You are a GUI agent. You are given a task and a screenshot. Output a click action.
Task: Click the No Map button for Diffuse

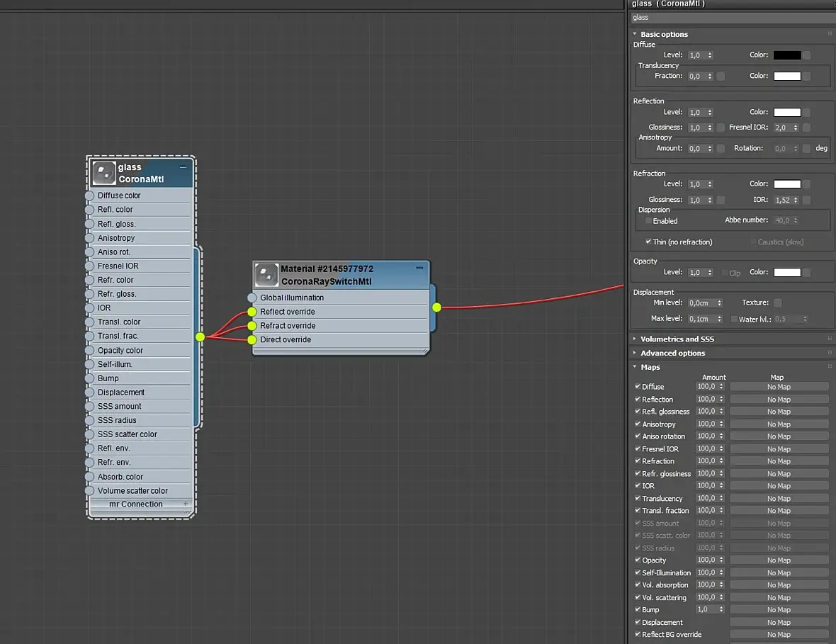(779, 387)
